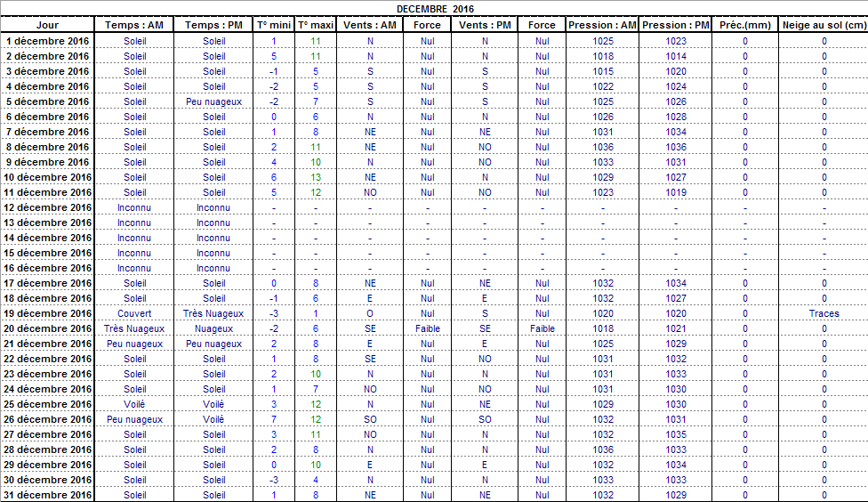Click the SO morning wind cell on 26 décembre
Viewport: 868px width, 502px height.
coord(370,419)
